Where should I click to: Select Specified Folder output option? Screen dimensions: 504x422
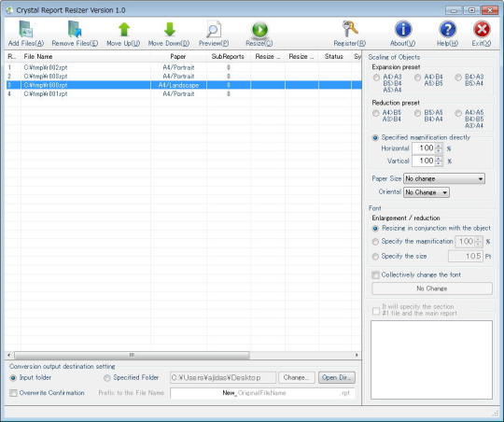[x=106, y=378]
